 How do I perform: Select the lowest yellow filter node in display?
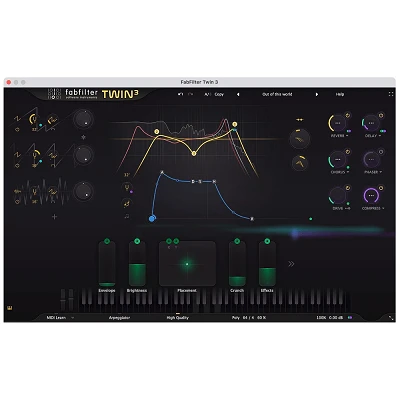[194, 153]
